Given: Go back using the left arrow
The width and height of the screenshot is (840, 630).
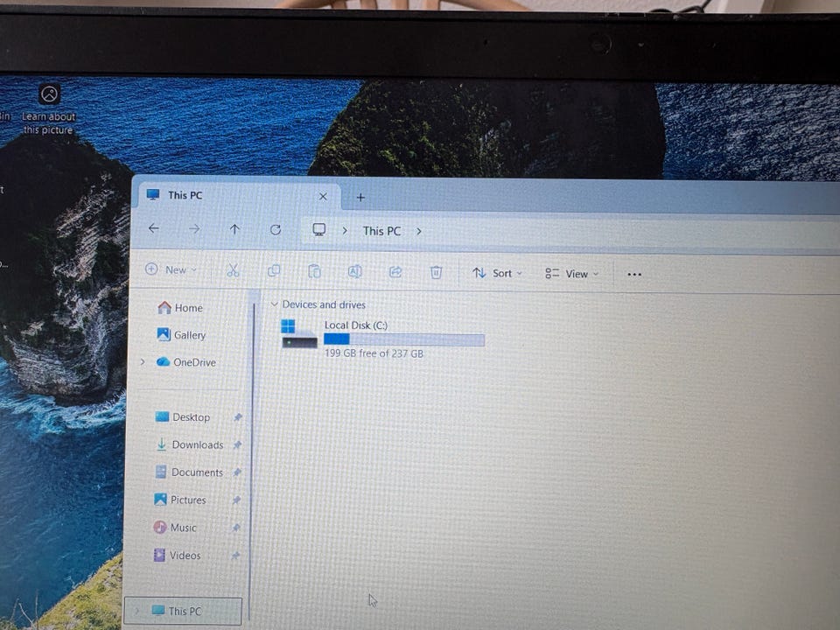Looking at the screenshot, I should coord(154,228).
